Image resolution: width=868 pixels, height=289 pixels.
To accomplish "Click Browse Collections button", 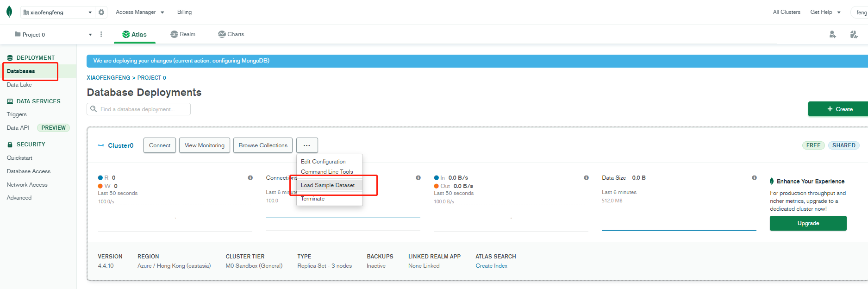I will point(263,145).
